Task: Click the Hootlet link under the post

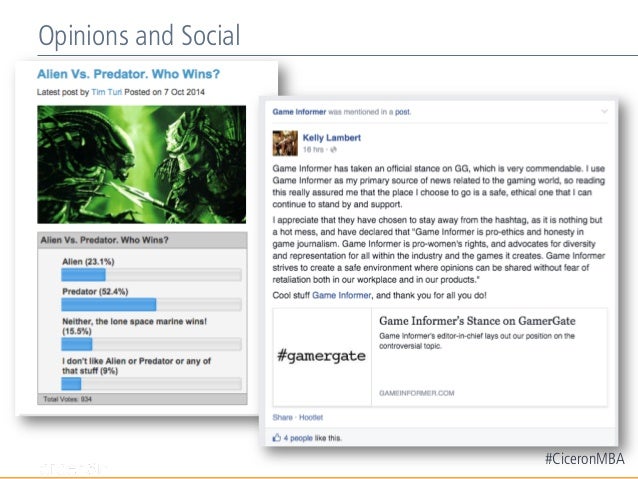Action: (x=311, y=418)
